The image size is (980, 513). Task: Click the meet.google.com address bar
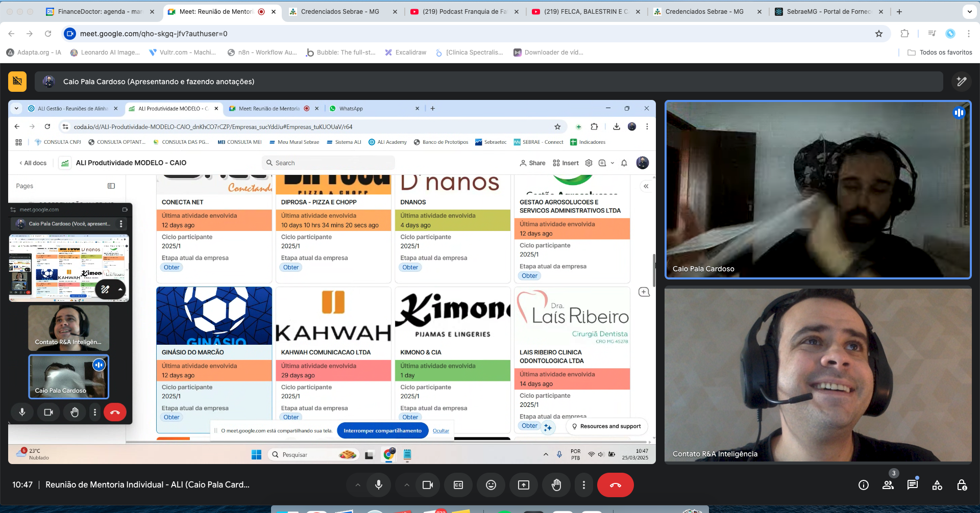(x=475, y=34)
